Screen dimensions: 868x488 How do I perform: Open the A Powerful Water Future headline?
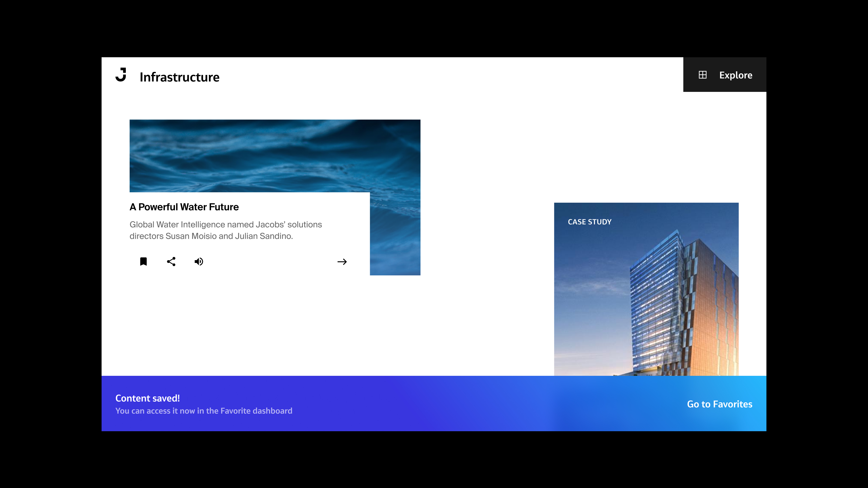pos(184,207)
